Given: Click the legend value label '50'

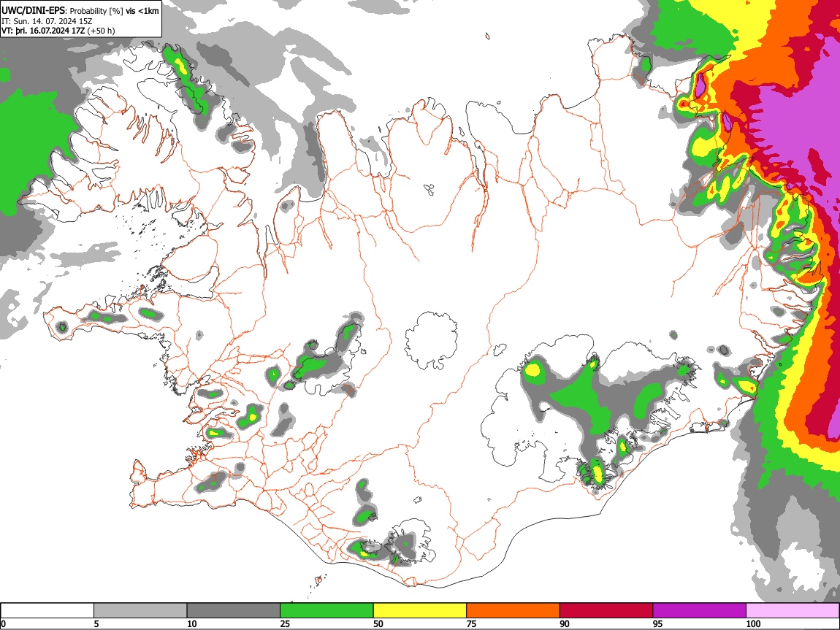Looking at the screenshot, I should [x=378, y=623].
